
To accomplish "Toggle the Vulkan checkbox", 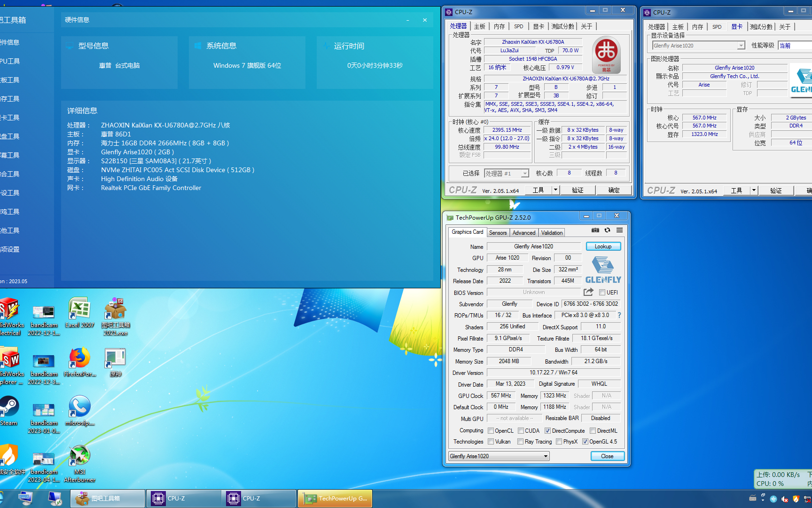I will (x=491, y=442).
